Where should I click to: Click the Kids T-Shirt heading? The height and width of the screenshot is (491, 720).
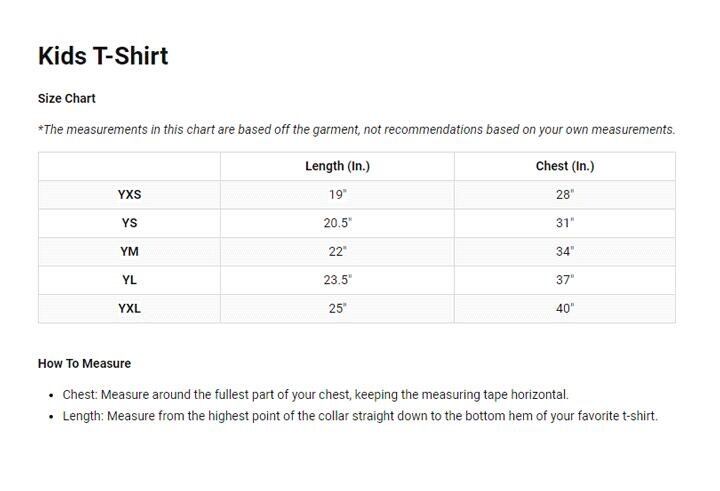tap(103, 56)
